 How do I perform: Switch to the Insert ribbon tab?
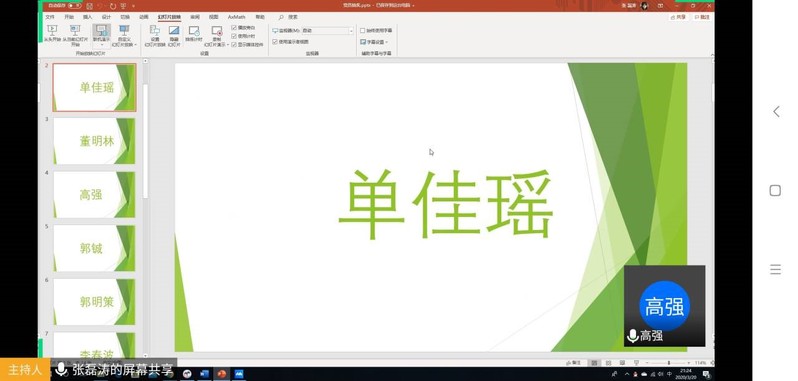point(88,17)
